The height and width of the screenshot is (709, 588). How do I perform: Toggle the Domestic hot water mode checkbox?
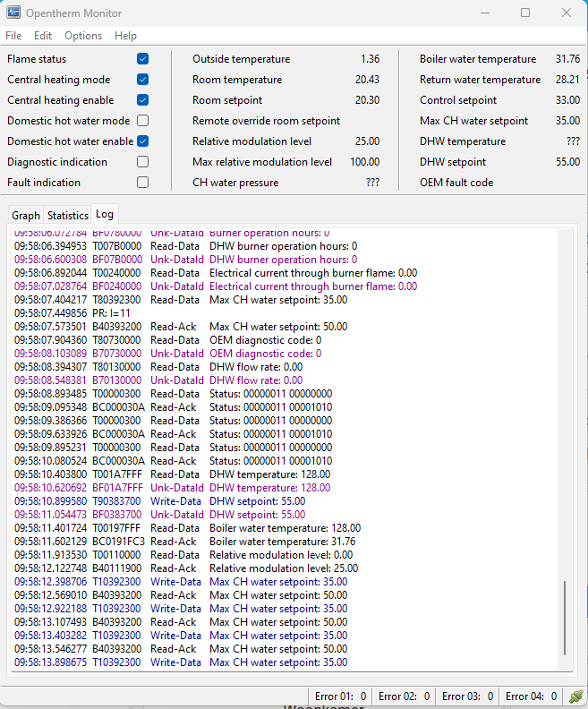click(142, 121)
